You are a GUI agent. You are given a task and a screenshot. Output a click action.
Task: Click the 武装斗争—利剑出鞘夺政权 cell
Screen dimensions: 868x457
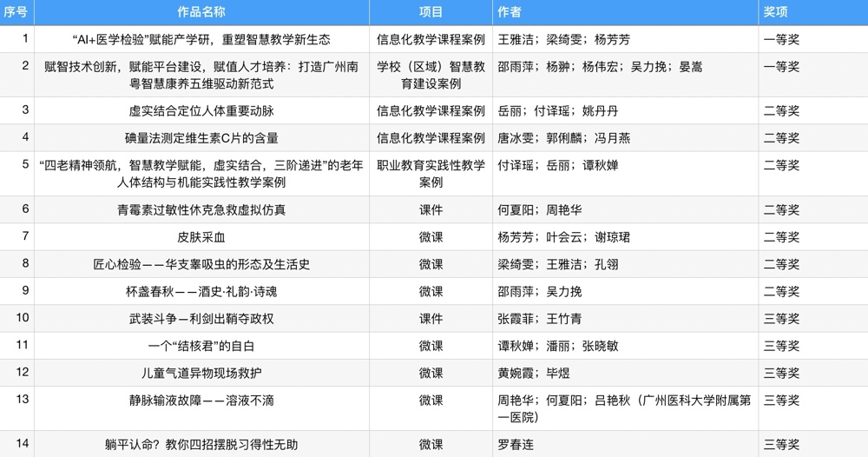tap(201, 319)
